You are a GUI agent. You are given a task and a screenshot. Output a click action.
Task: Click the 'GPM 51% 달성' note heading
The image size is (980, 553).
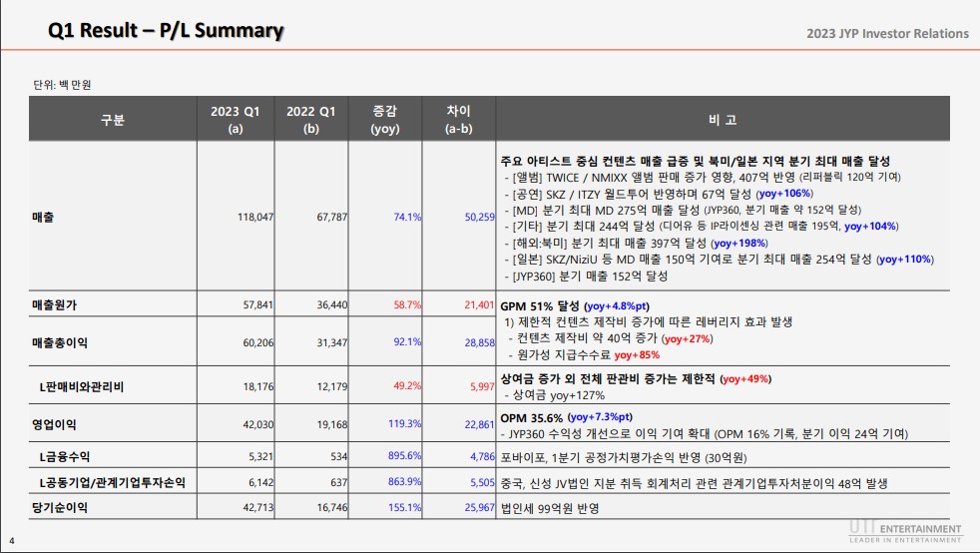575,306
